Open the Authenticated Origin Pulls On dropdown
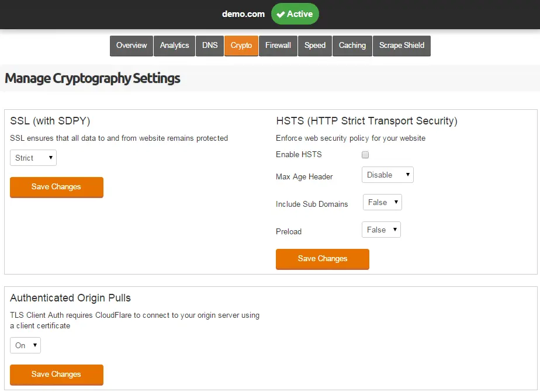This screenshot has width=540, height=392. (25, 345)
